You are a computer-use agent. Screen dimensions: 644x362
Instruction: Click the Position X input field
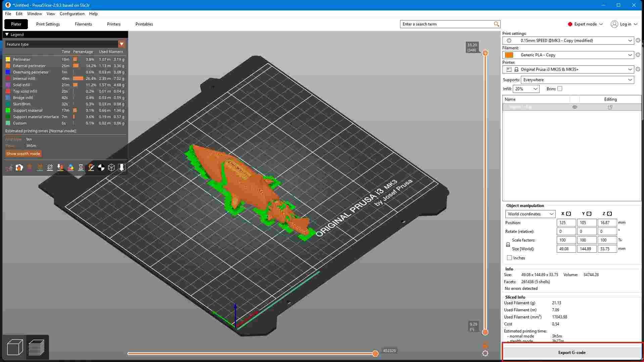coord(566,223)
